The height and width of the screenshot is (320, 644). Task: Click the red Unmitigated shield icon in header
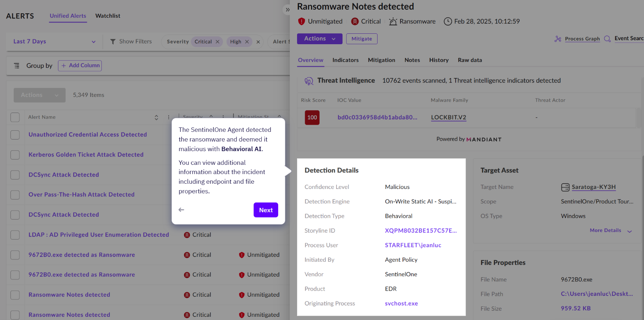301,21
